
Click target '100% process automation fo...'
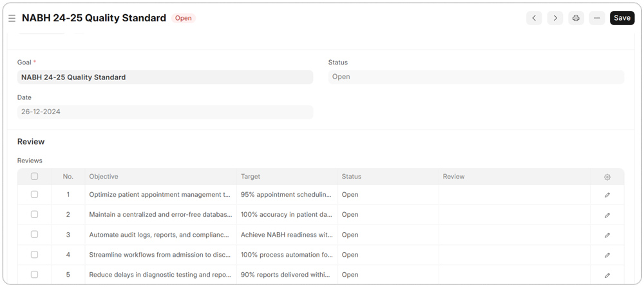click(287, 255)
